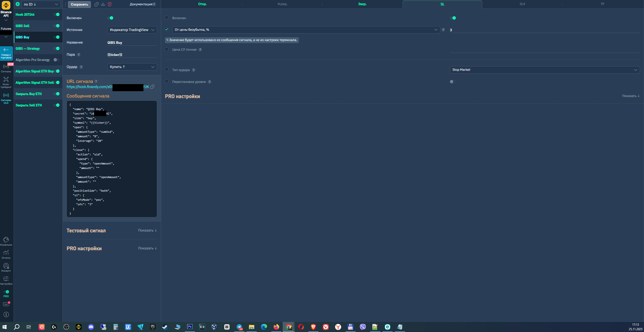Open the От цены безубытка dropdown

(x=306, y=30)
